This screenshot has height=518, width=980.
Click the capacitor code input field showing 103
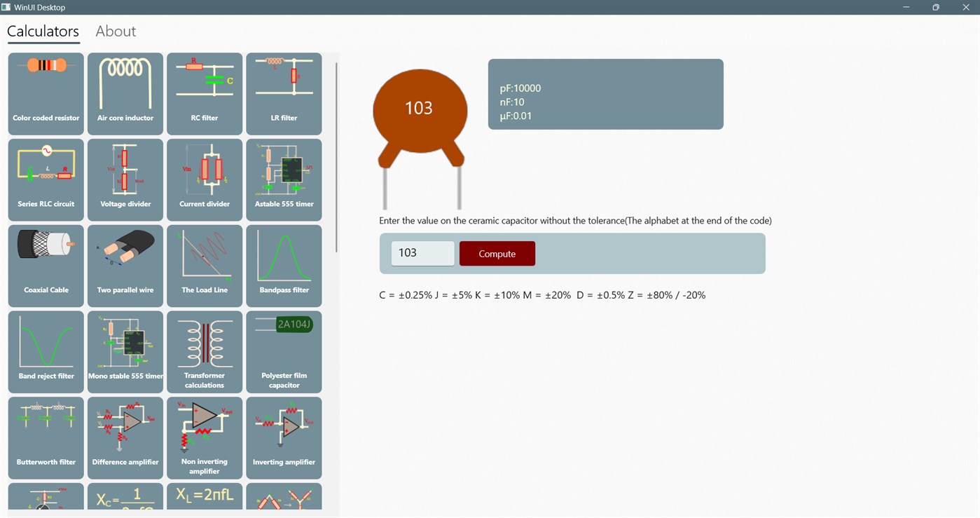[422, 253]
